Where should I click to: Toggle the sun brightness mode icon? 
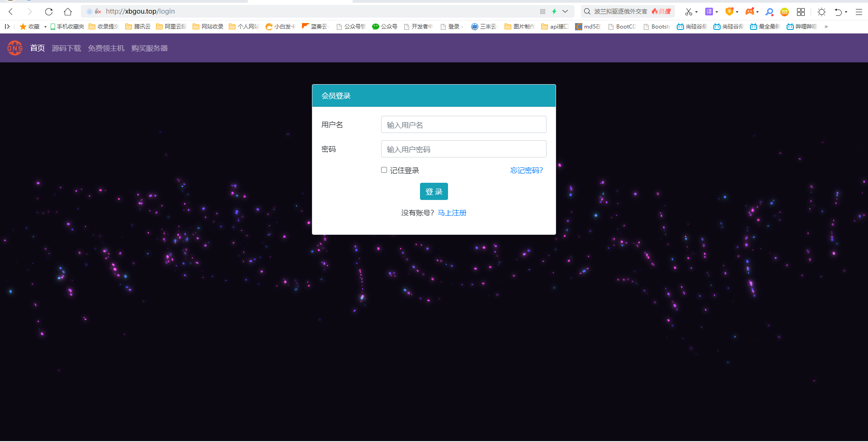tap(821, 12)
